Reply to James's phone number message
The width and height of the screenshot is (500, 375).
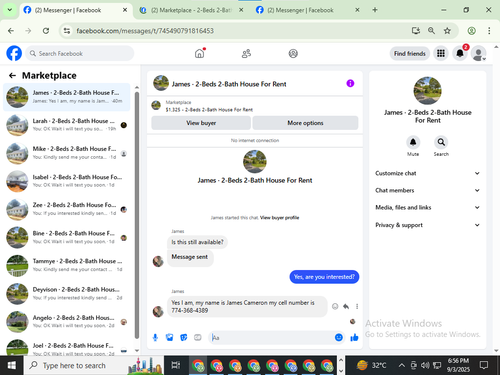pos(346,306)
